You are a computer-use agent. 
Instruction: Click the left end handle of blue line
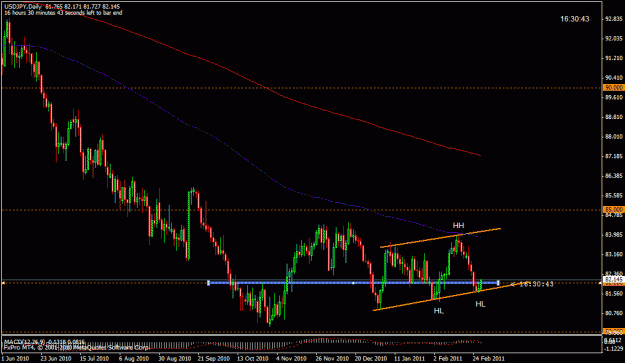(208, 283)
